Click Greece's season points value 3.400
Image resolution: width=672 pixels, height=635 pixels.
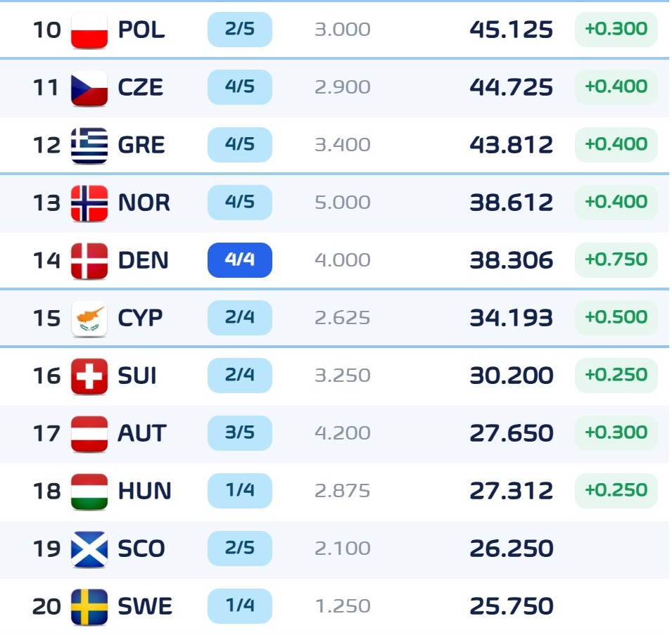coord(343,145)
